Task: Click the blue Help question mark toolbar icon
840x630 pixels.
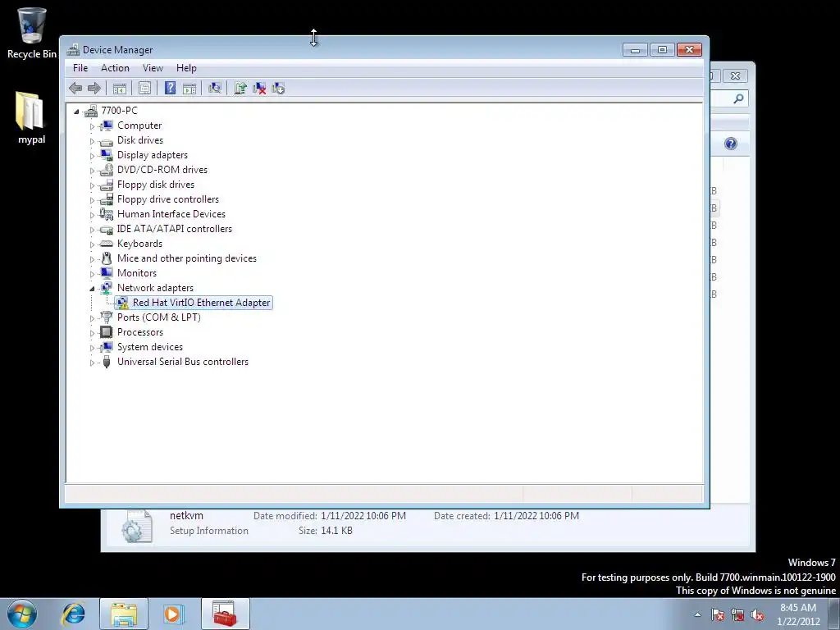Action: (x=170, y=89)
